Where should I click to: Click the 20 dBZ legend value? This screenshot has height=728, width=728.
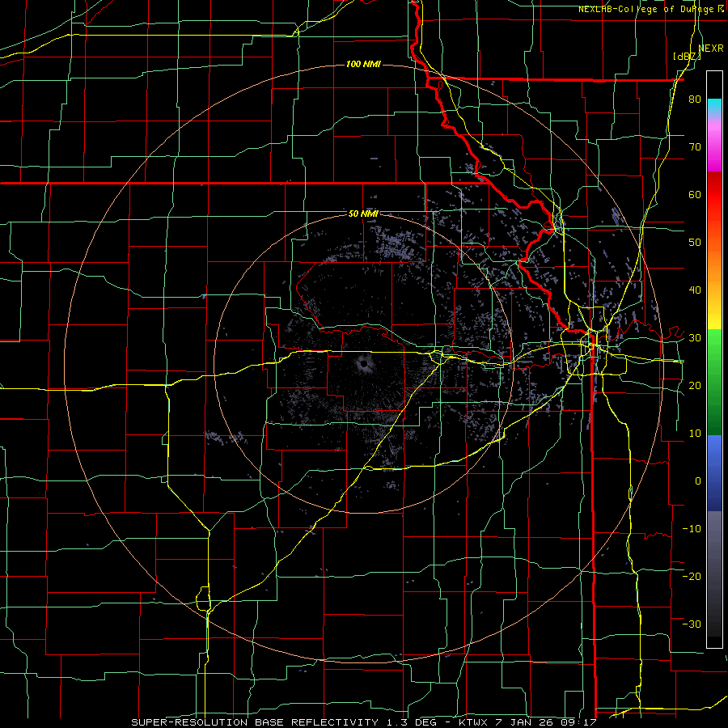695,385
